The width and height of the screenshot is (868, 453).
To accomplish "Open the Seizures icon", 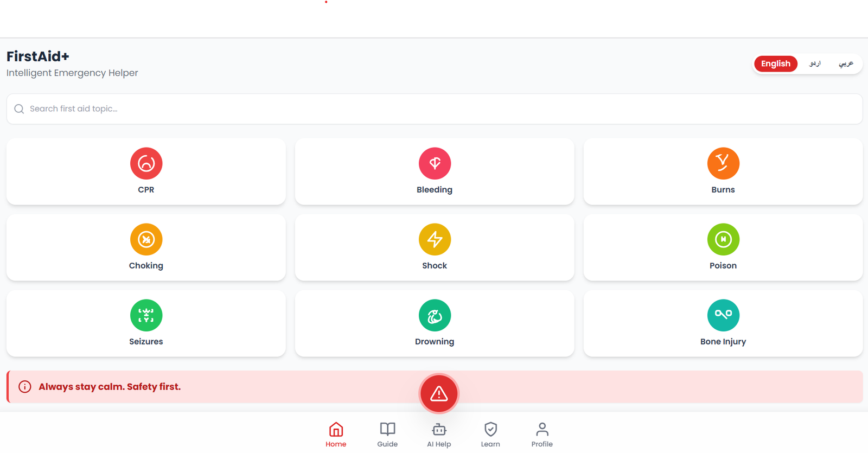I will click(146, 315).
